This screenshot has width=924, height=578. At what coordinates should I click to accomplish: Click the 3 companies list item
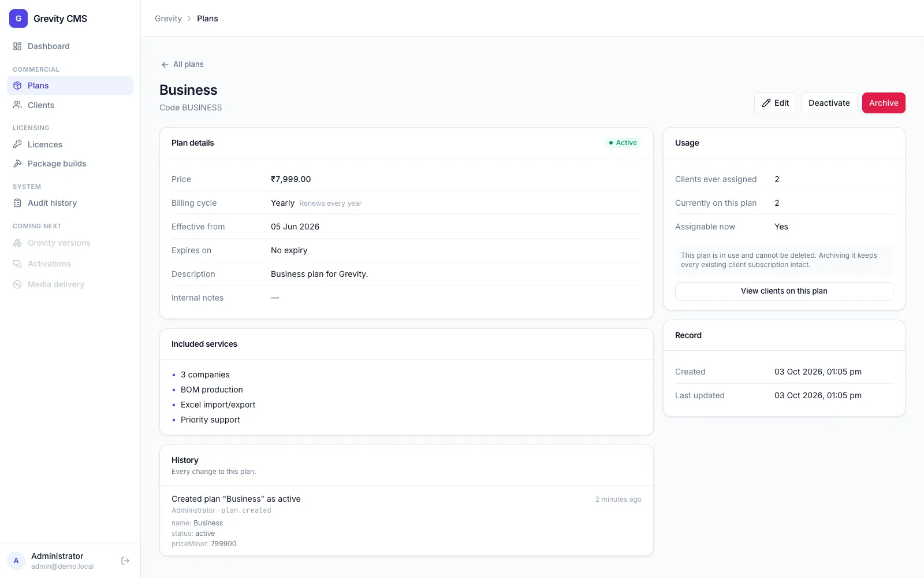(x=205, y=375)
